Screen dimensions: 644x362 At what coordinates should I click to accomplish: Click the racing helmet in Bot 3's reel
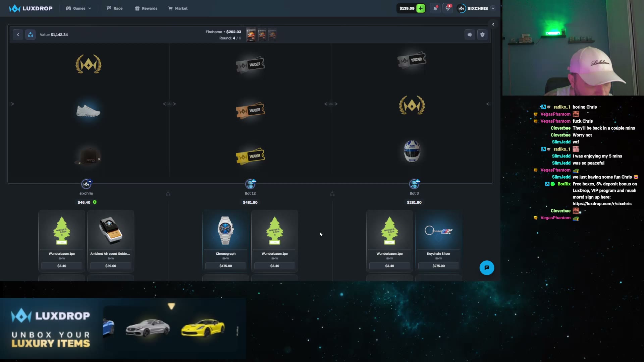(412, 151)
